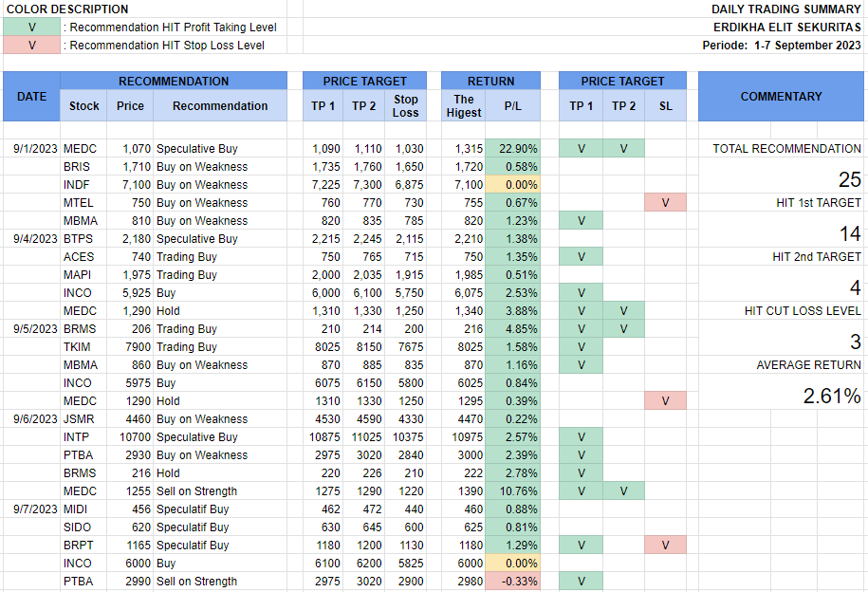Select the JSMR stock cell
Screen dimensions: 868x592
coord(80,419)
